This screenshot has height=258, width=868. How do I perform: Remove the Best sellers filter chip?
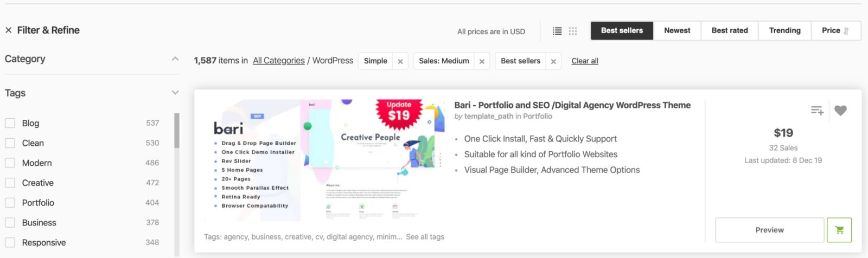coord(553,61)
